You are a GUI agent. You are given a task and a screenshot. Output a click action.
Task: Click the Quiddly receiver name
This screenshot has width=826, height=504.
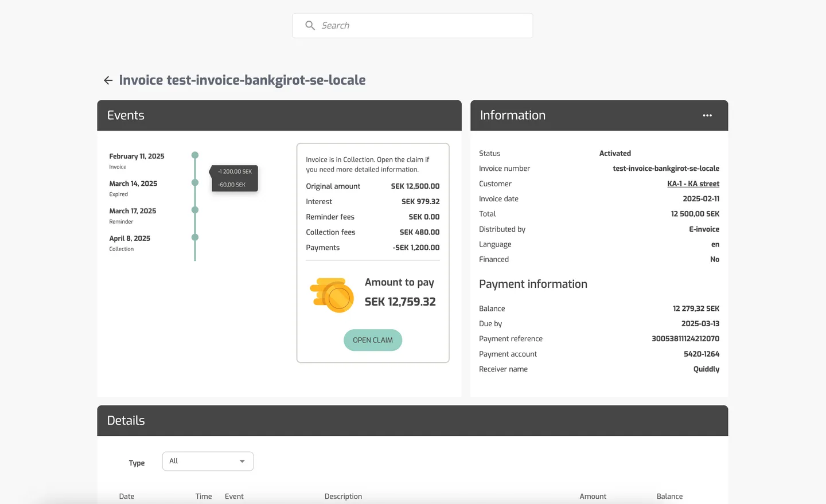tap(706, 369)
